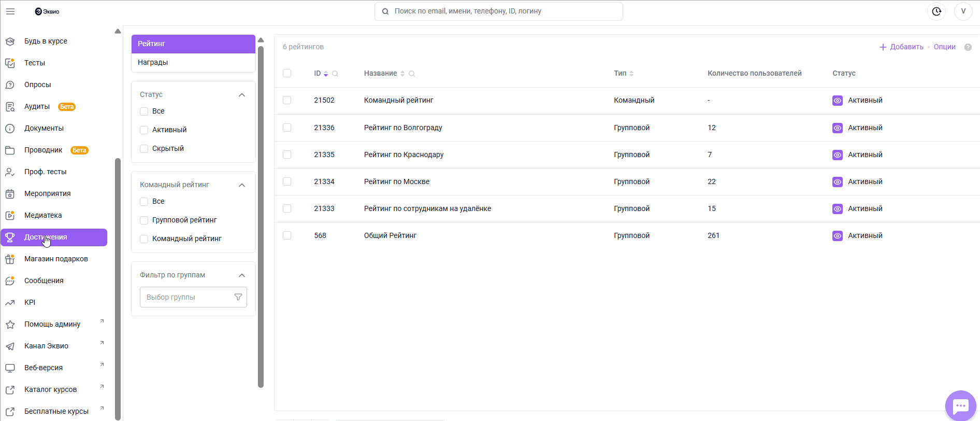Viewport: 980px width, 421px height.
Task: Select the row checkbox for Рейтинг по Москве
Action: (287, 181)
